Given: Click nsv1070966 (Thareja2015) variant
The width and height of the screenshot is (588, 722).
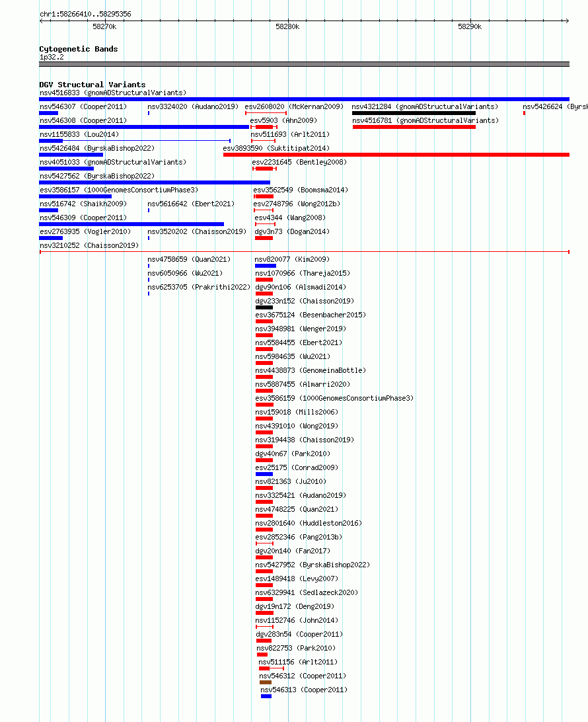Looking at the screenshot, I should click(x=303, y=272).
